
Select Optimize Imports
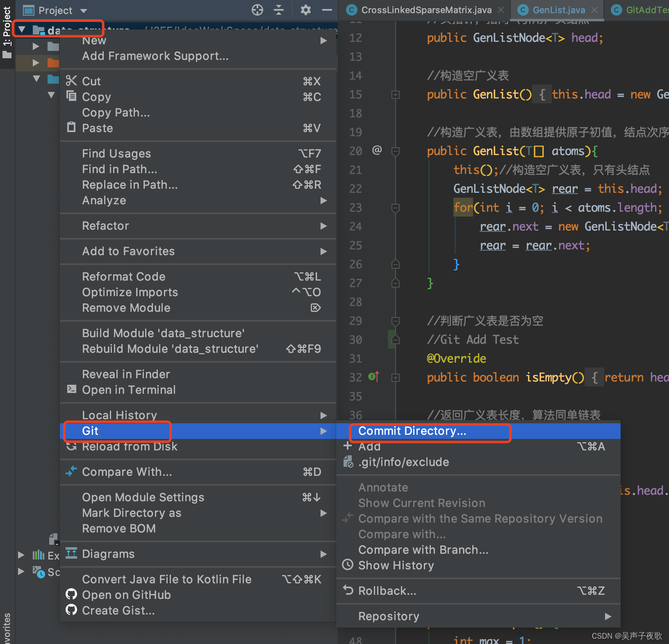click(198, 292)
